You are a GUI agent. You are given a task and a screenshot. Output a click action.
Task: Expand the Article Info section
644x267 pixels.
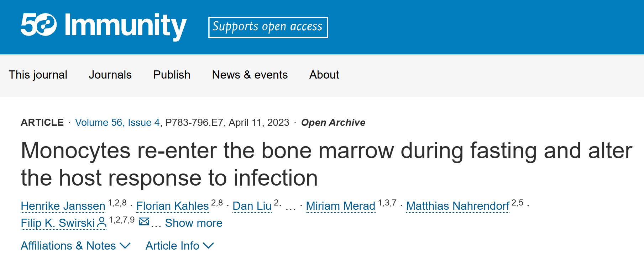tap(180, 246)
